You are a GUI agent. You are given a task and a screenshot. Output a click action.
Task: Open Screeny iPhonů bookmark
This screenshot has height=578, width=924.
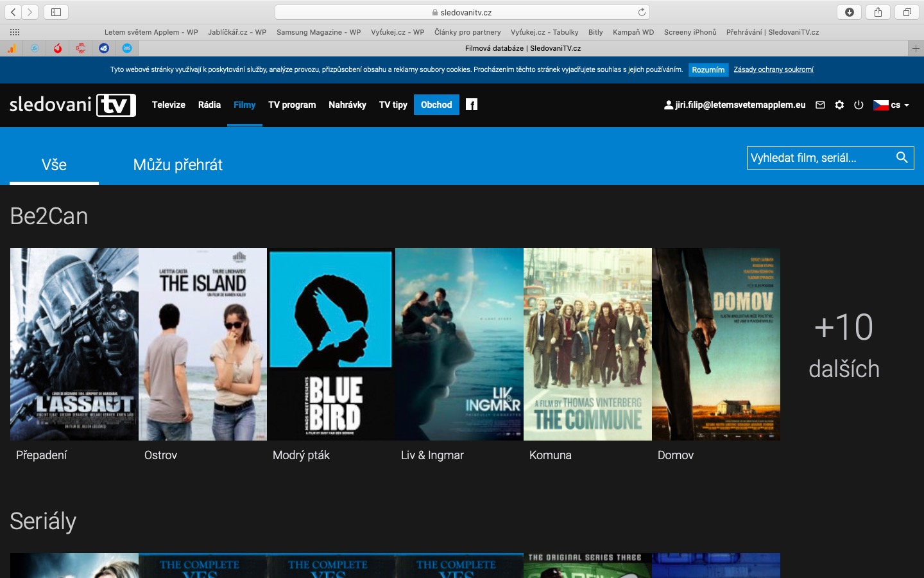pyautogui.click(x=690, y=32)
